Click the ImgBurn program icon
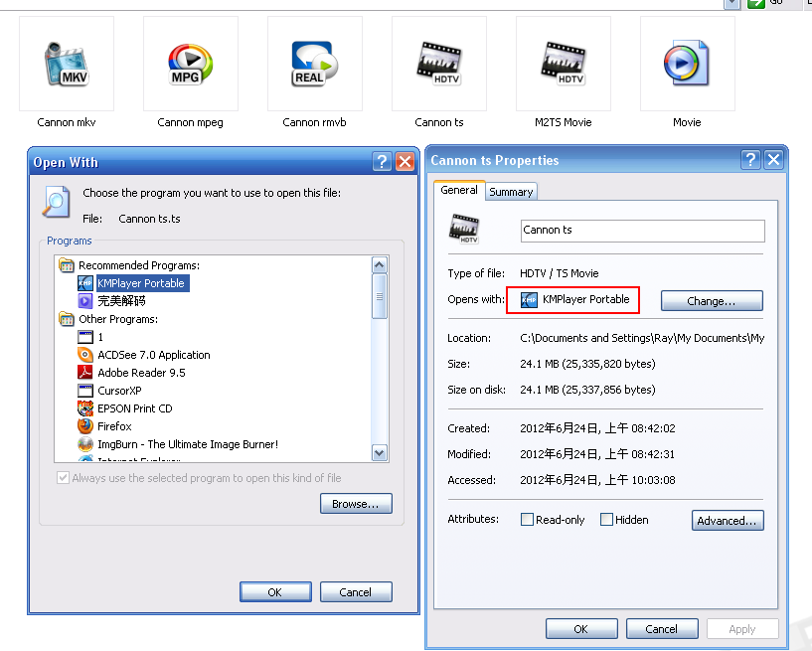The image size is (812, 651). (x=84, y=444)
